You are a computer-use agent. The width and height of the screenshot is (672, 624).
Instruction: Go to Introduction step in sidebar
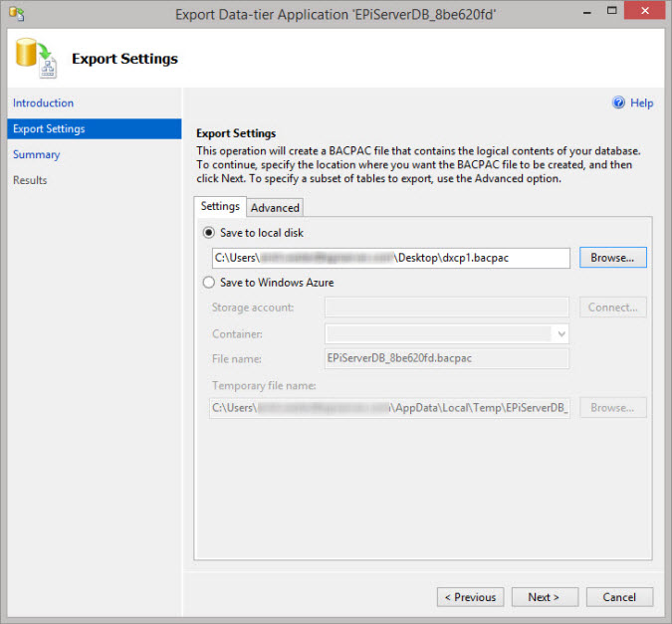pyautogui.click(x=43, y=103)
